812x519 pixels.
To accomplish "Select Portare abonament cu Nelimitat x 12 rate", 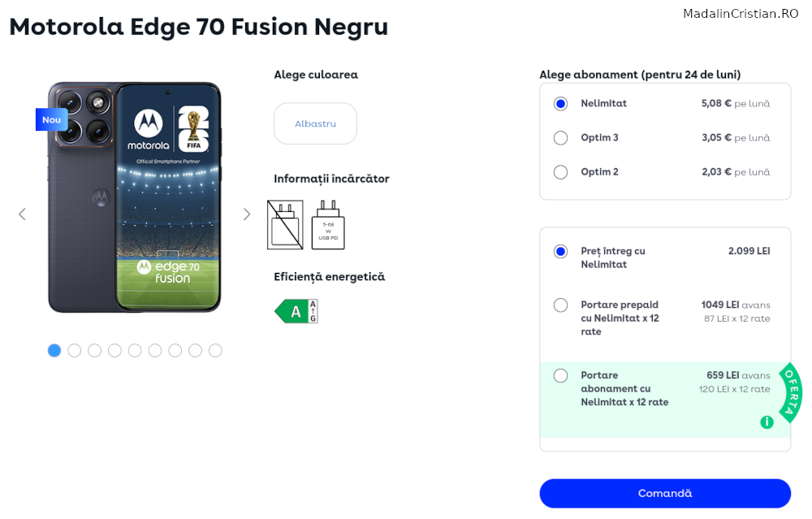I will [560, 375].
